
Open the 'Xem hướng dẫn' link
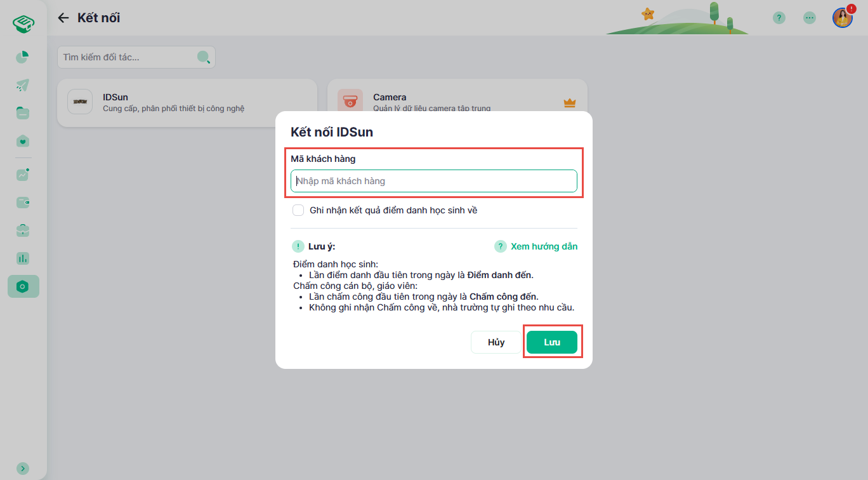pos(536,246)
